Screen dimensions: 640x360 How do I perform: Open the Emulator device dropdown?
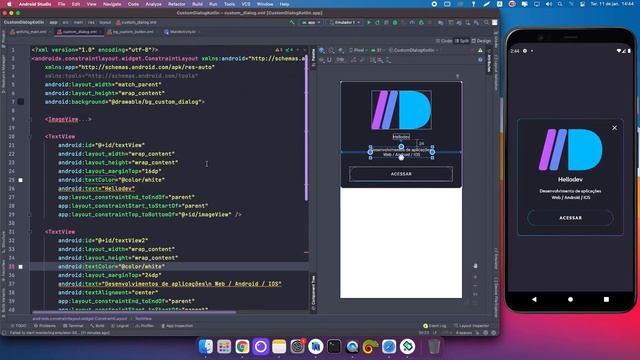coord(347,22)
